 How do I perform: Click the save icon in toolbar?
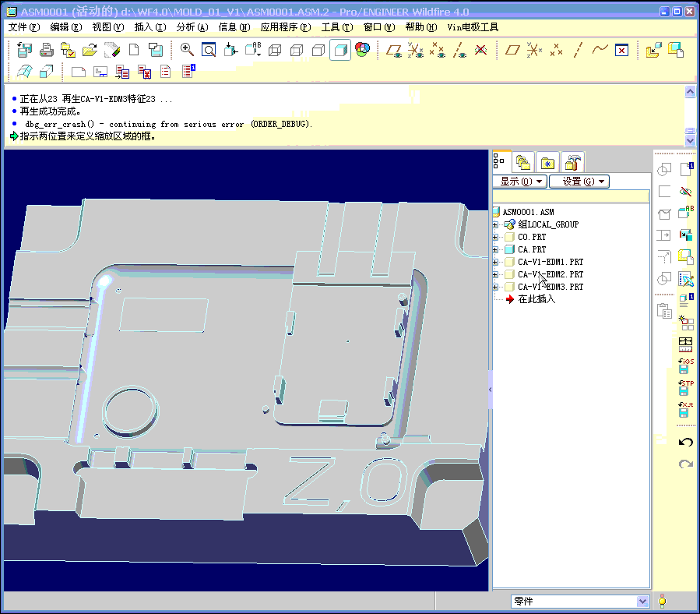coord(25,50)
